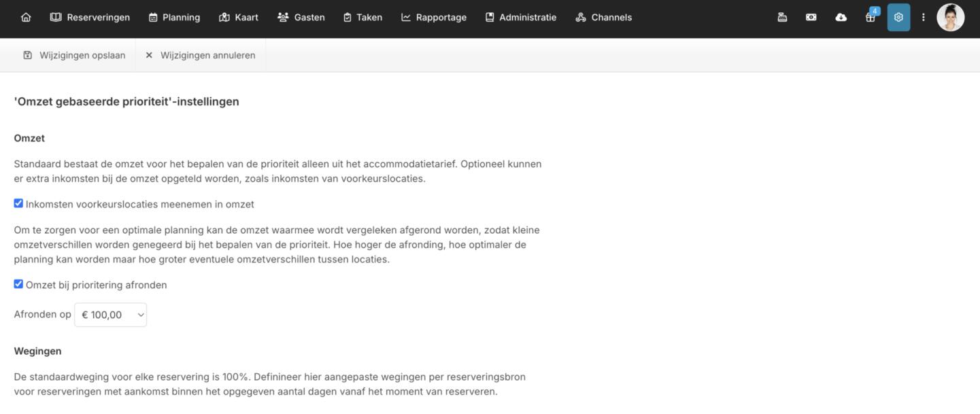This screenshot has width=980, height=414.
Task: Open the Gasten menu
Action: point(301,18)
